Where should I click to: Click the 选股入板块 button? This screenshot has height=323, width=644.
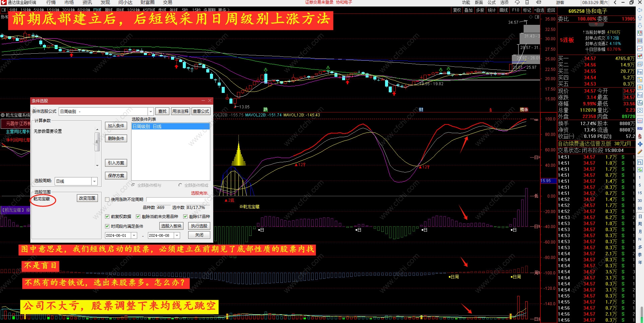click(x=171, y=226)
